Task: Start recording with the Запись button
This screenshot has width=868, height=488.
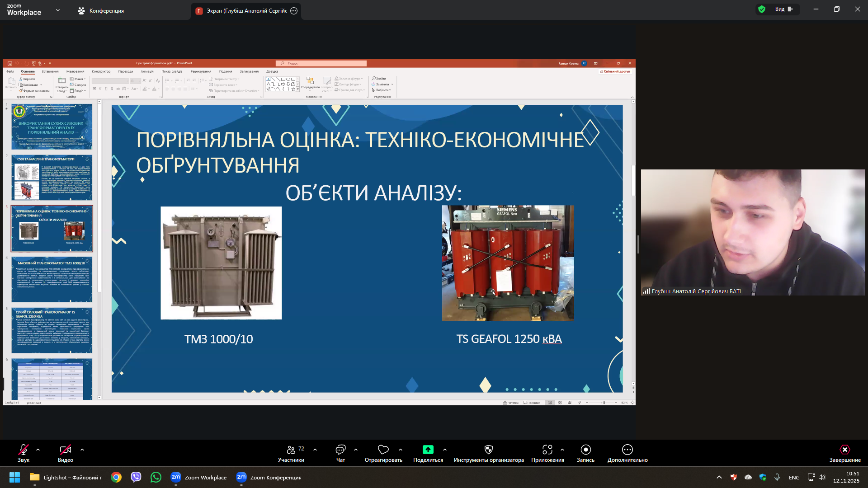Action: pos(585,450)
